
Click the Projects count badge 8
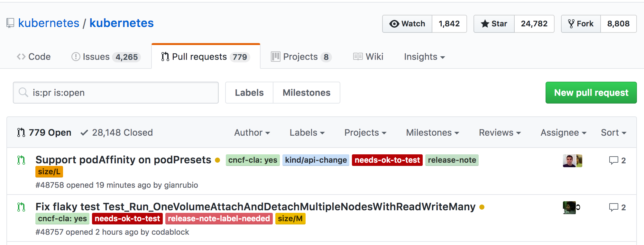[x=326, y=57]
